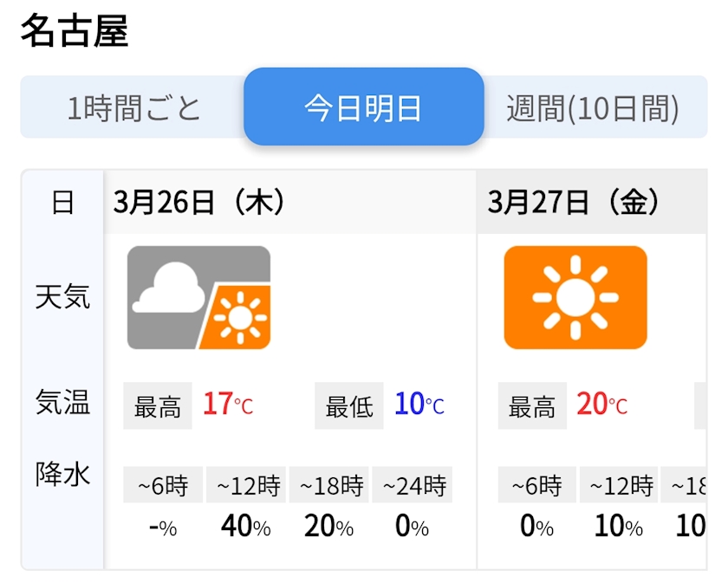The height and width of the screenshot is (583, 728).
Task: Click the 3月27日(金) date header
Action: click(575, 203)
